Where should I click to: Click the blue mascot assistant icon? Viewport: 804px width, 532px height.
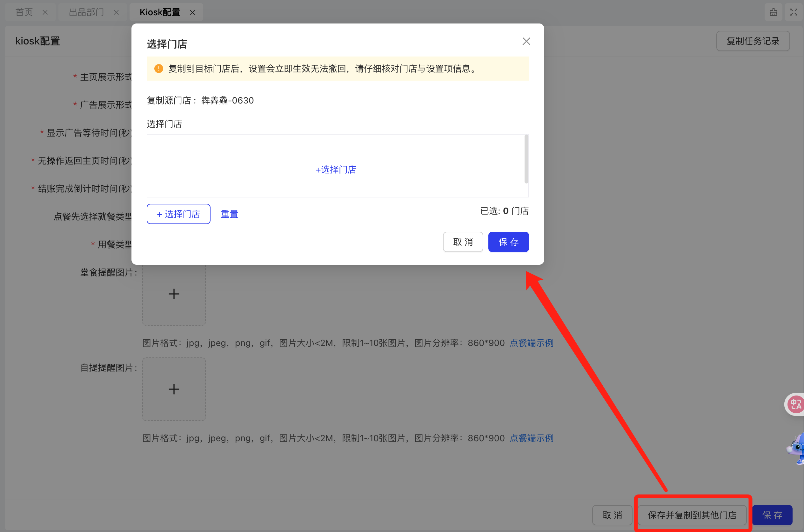[797, 449]
